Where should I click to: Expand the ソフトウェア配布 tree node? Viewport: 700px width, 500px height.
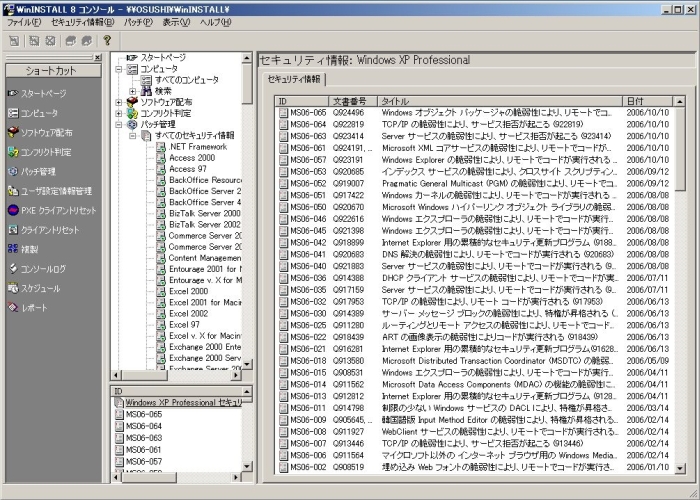tap(118, 102)
